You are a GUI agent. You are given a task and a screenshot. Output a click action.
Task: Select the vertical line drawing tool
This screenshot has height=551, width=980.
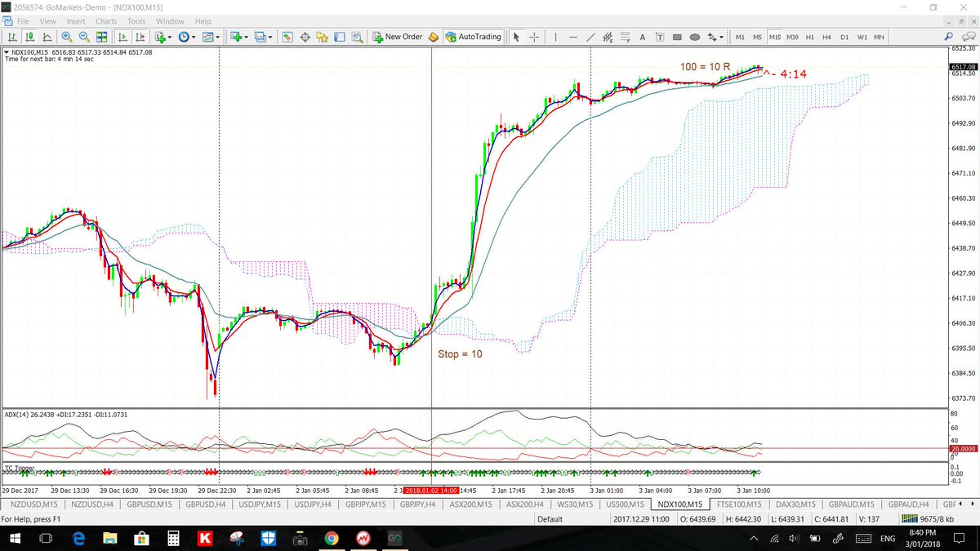tap(556, 37)
